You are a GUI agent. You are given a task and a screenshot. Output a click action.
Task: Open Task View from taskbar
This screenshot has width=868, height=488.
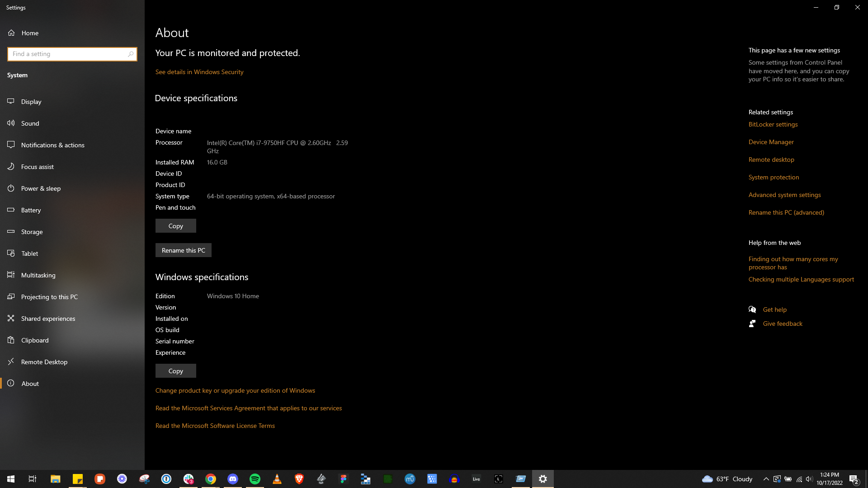[x=33, y=479]
